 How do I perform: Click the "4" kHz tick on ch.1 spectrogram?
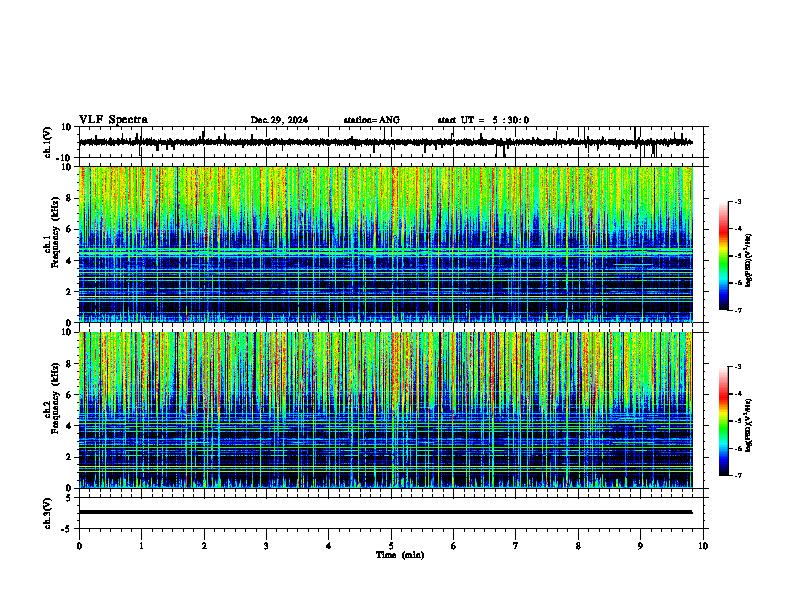coord(70,261)
